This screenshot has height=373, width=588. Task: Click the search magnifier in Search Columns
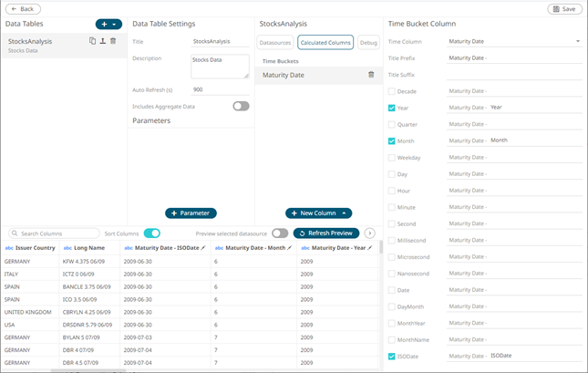pyautogui.click(x=15, y=233)
